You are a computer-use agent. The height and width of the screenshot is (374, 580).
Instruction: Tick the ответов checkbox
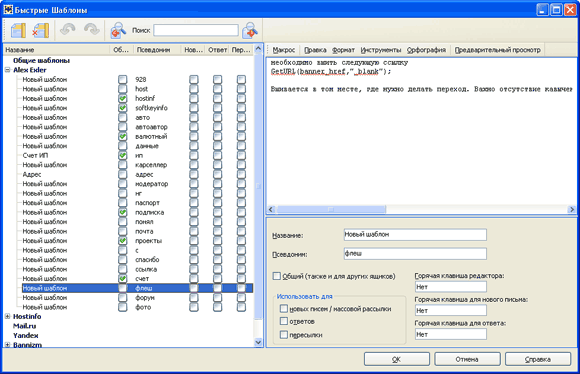pyautogui.click(x=284, y=321)
